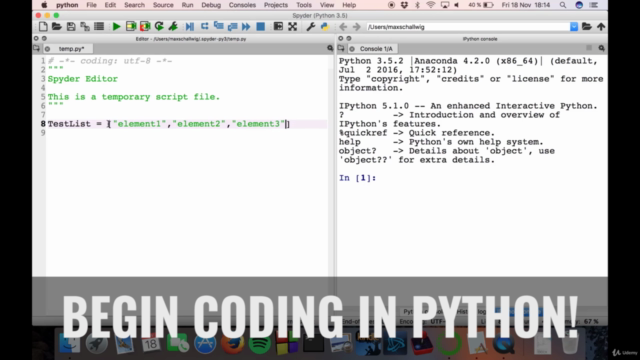This screenshot has height=360, width=640.
Task: Click "element2" string in code line 8
Action: coord(198,124)
